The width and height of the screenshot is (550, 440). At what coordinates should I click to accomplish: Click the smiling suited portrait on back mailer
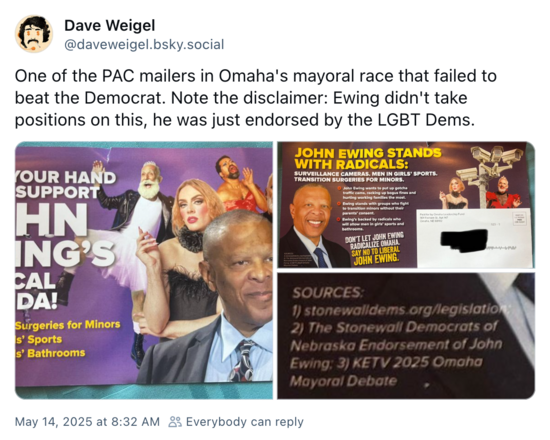[x=312, y=225]
